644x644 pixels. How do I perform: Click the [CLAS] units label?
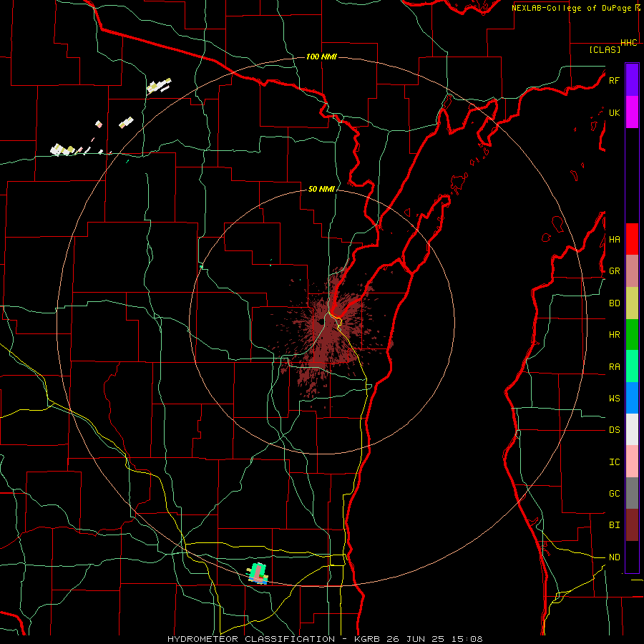coord(605,49)
